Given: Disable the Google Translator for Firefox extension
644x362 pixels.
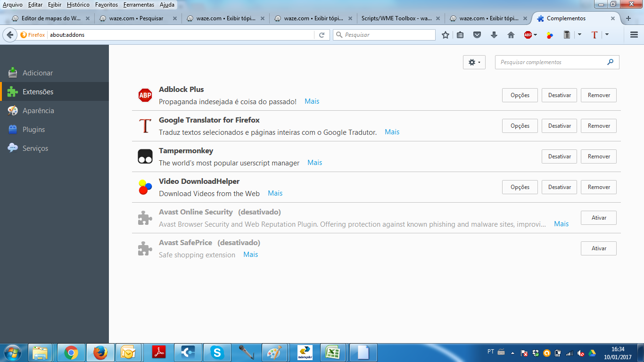Looking at the screenshot, I should (559, 126).
